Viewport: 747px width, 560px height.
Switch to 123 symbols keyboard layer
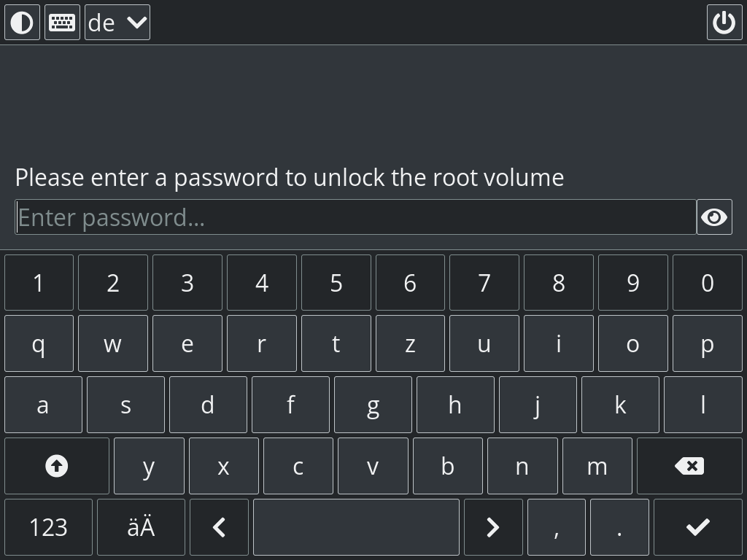(48, 526)
